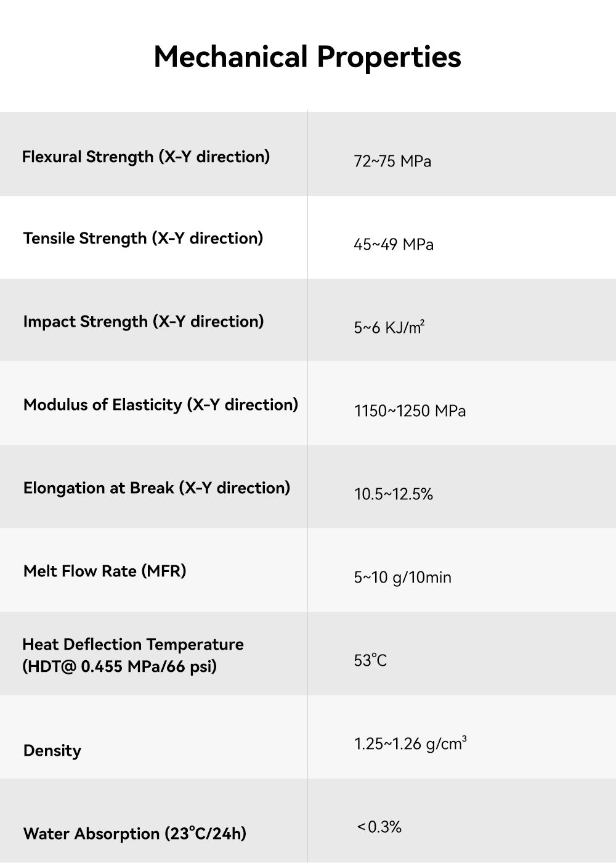Viewport: 616px width, 863px height.
Task: Click the 1150~1250 MPa value
Action: click(x=410, y=411)
